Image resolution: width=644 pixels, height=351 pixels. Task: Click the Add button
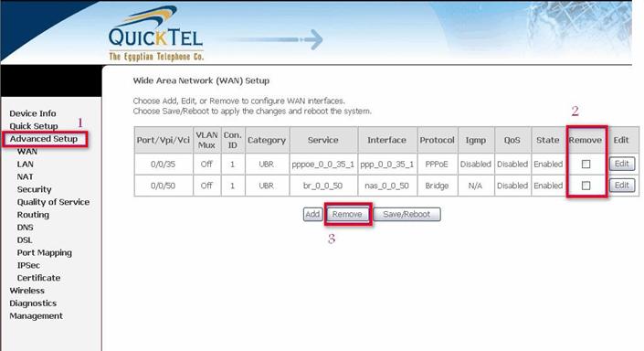(x=312, y=214)
